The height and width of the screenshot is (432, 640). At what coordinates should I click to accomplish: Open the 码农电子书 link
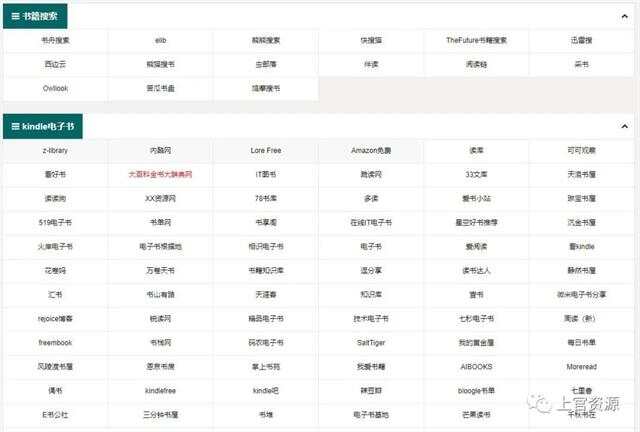tap(266, 343)
